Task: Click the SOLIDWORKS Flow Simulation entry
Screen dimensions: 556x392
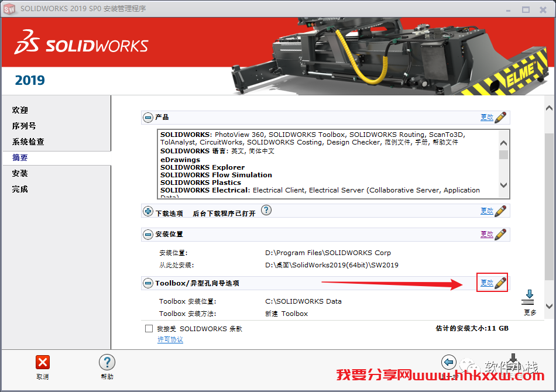Action: pyautogui.click(x=216, y=175)
